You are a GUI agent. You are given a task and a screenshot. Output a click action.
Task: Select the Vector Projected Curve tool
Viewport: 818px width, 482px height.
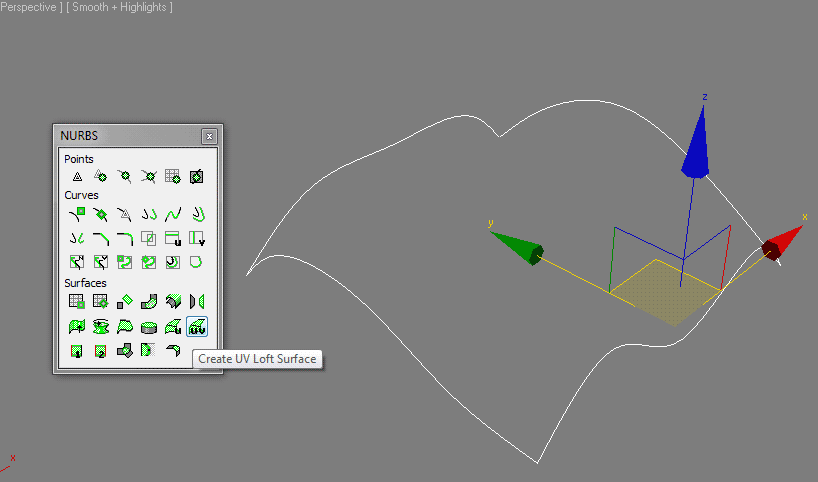point(101,262)
